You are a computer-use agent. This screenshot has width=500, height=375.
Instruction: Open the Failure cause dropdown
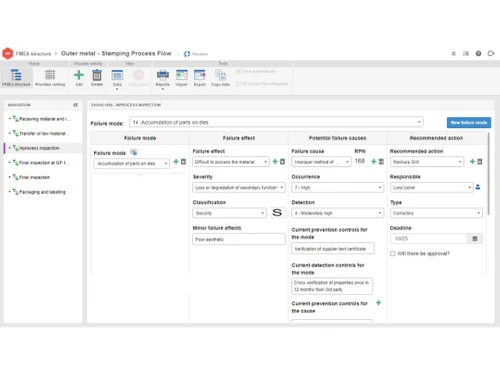(x=321, y=162)
